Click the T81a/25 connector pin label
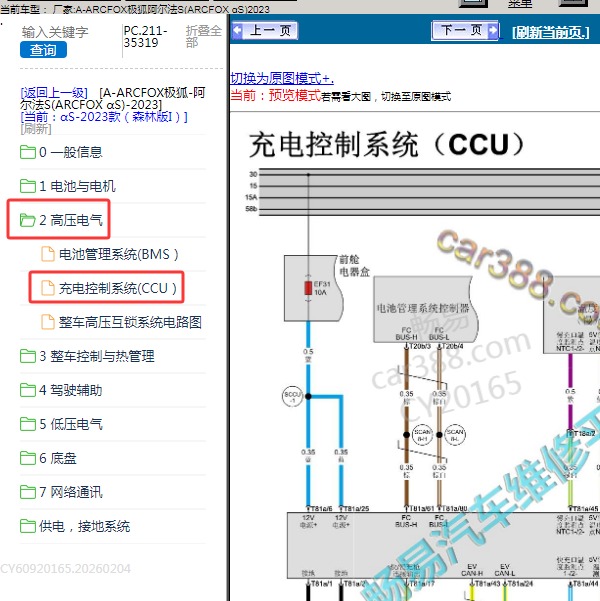This screenshot has width=600, height=601. (x=356, y=509)
